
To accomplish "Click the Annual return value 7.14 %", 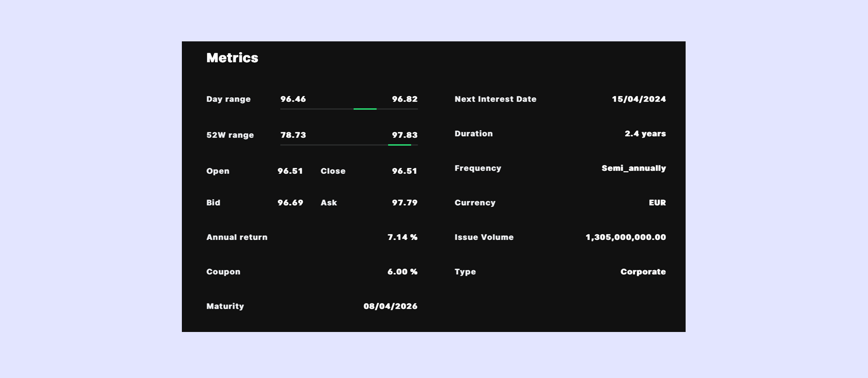I will click(x=402, y=237).
